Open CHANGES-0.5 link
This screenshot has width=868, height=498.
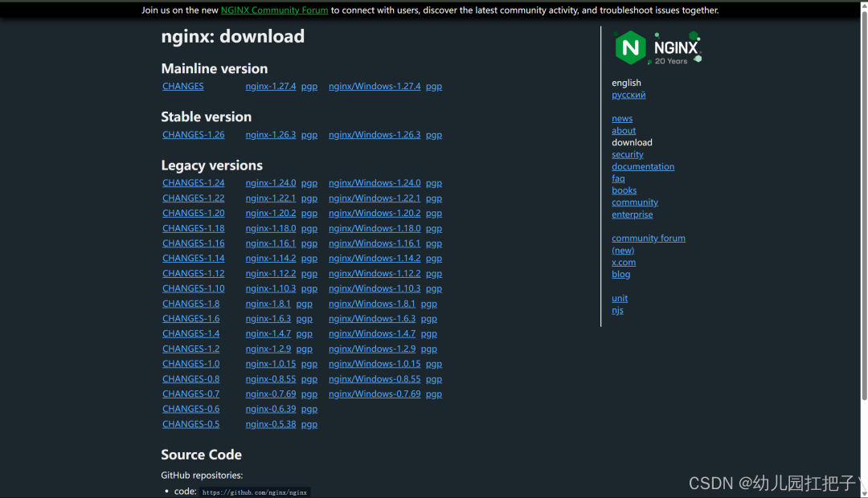point(191,424)
